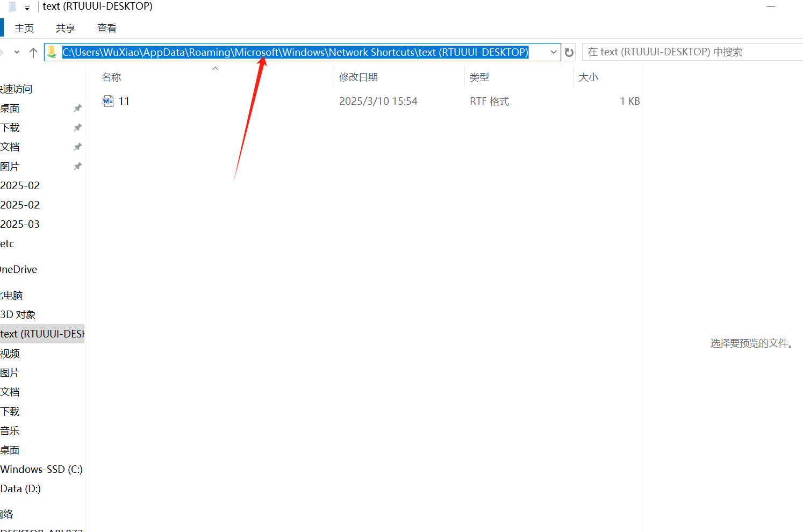Click the Up directory arrow button

point(33,52)
